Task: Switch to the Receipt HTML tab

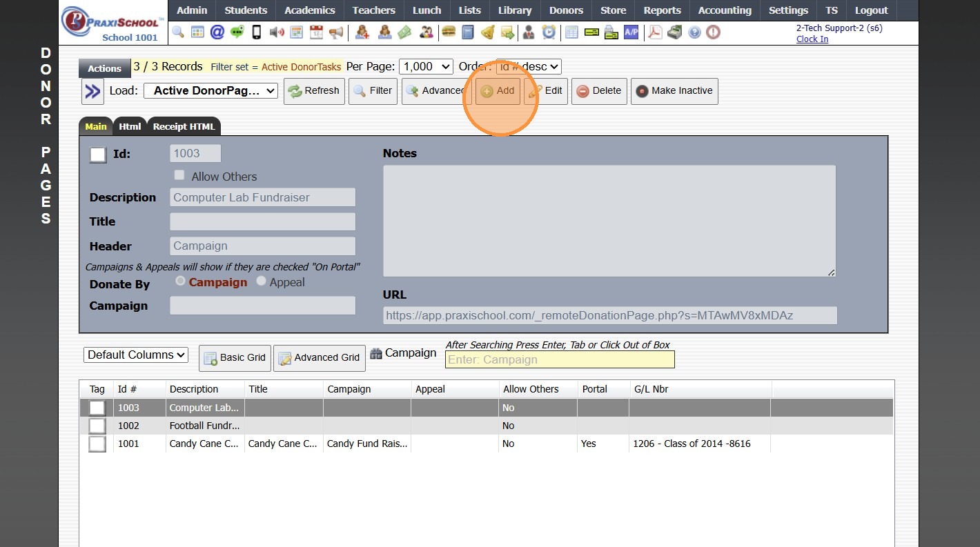Action: tap(184, 126)
